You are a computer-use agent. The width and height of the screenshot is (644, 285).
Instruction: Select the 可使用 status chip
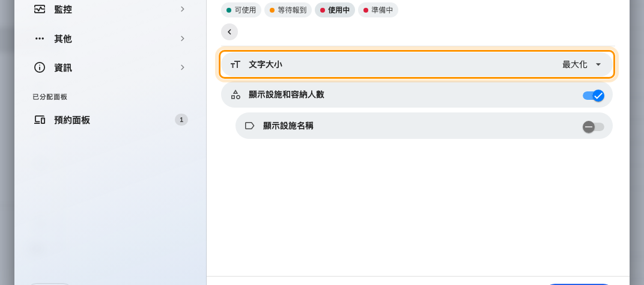[x=241, y=10]
